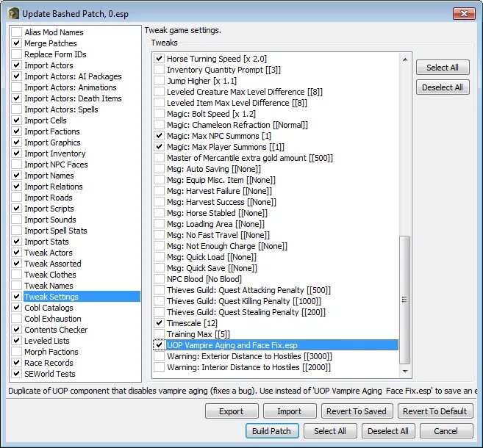The height and width of the screenshot is (448, 483).
Task: Enable the Replace Form IDs checkbox
Action: point(17,54)
